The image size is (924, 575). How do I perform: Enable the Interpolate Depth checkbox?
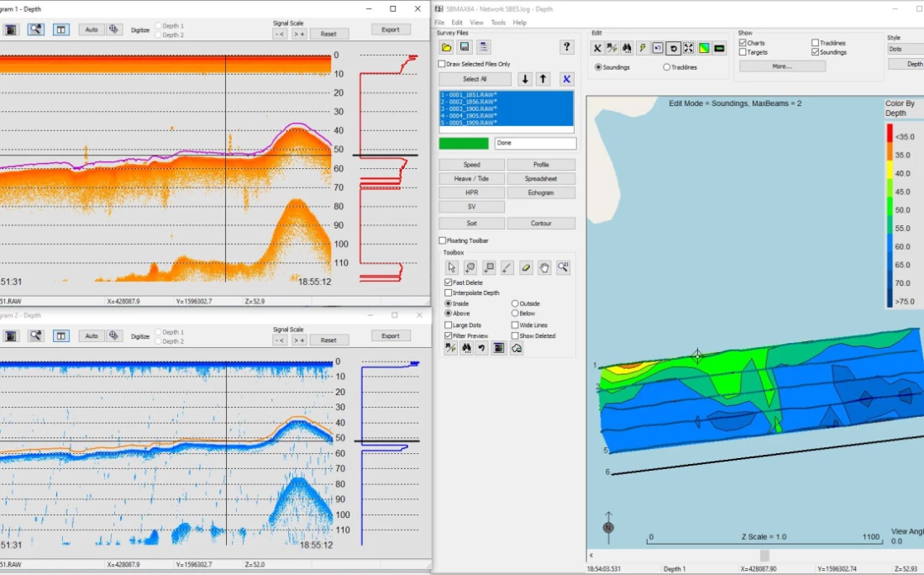click(449, 293)
